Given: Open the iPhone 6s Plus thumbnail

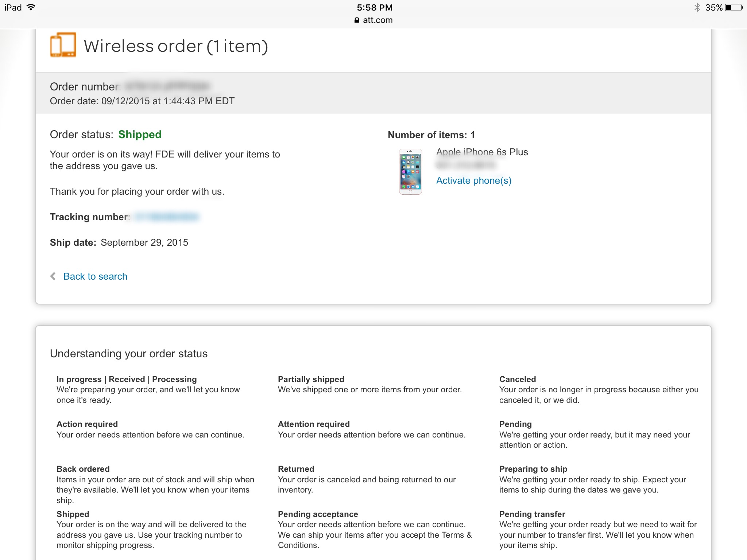Looking at the screenshot, I should (x=410, y=171).
